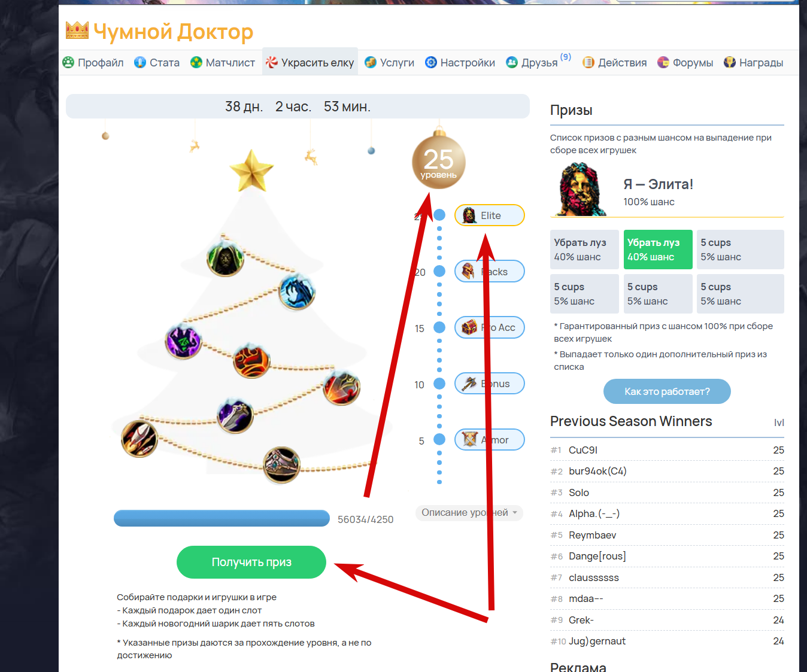
Task: Open the Профайл tab
Action: [x=93, y=62]
